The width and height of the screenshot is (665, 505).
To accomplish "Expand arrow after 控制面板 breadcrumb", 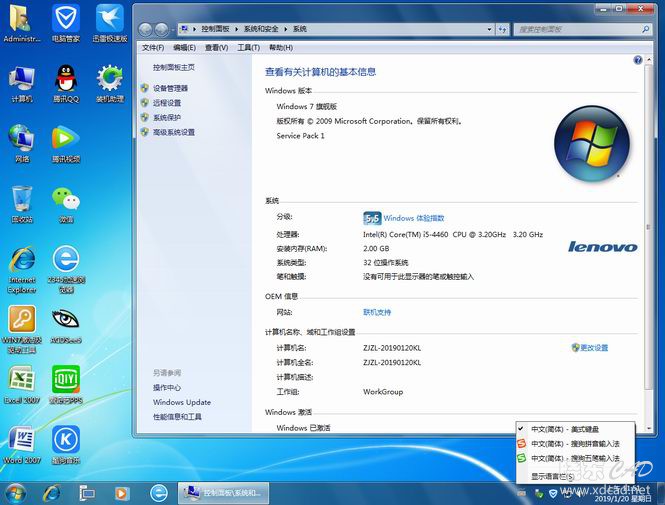I will [x=237, y=29].
